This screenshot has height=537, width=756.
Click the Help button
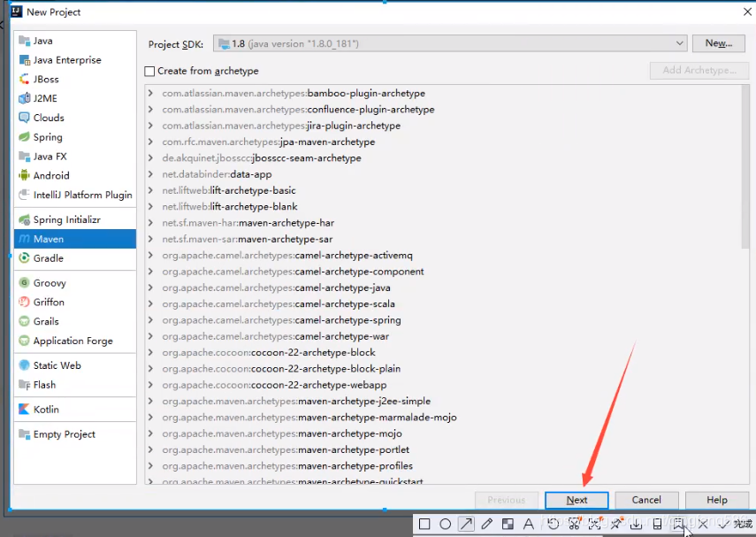[x=717, y=500]
